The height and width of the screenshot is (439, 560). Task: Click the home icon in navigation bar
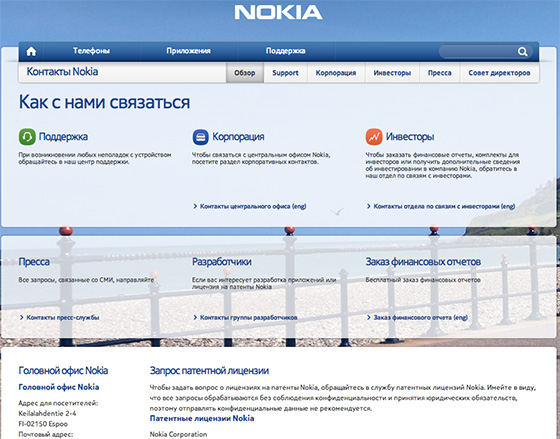coord(31,51)
